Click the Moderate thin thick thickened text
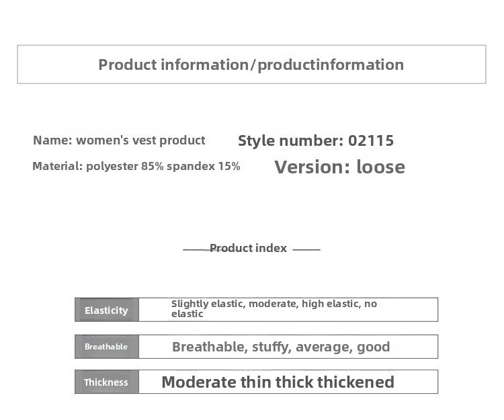Screen dimensions: 504x420 278,382
